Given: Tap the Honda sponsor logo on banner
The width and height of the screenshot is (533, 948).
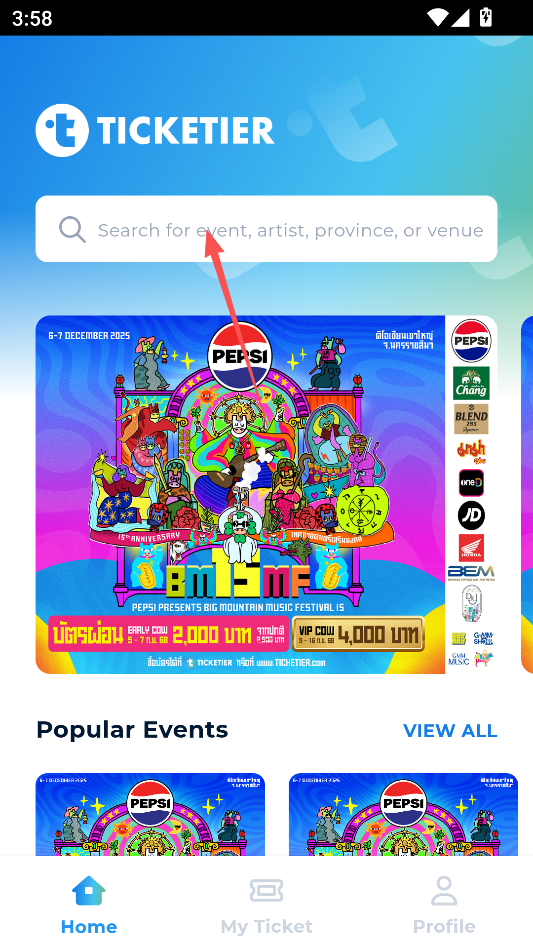Looking at the screenshot, I should tap(471, 548).
